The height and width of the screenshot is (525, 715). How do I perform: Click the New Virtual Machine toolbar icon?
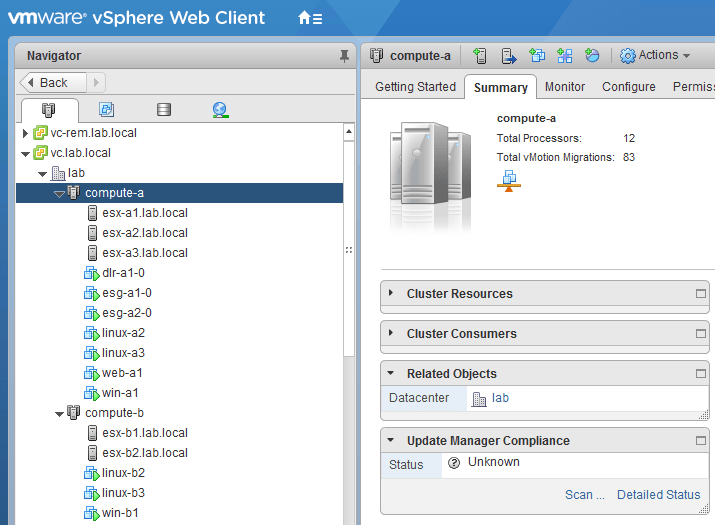537,56
